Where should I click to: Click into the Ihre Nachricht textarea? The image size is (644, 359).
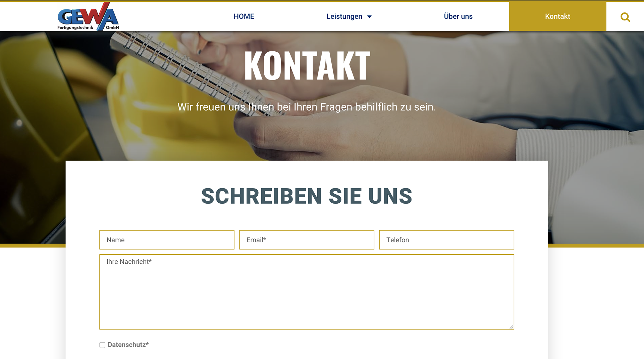coord(307,292)
